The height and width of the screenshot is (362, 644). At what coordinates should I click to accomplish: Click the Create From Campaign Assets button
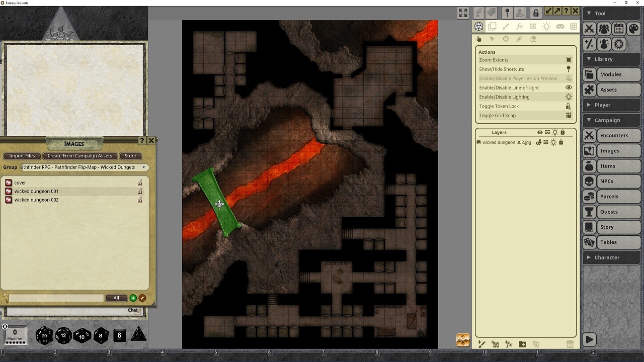pyautogui.click(x=80, y=156)
